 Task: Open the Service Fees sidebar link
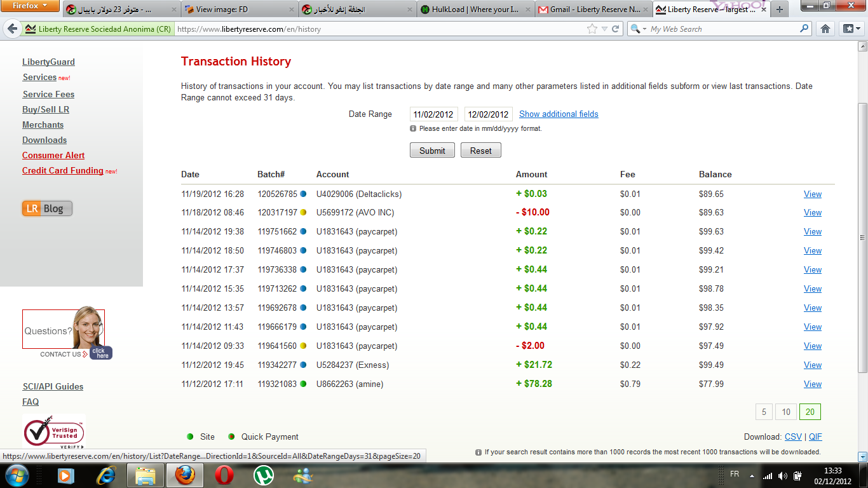pyautogui.click(x=48, y=94)
